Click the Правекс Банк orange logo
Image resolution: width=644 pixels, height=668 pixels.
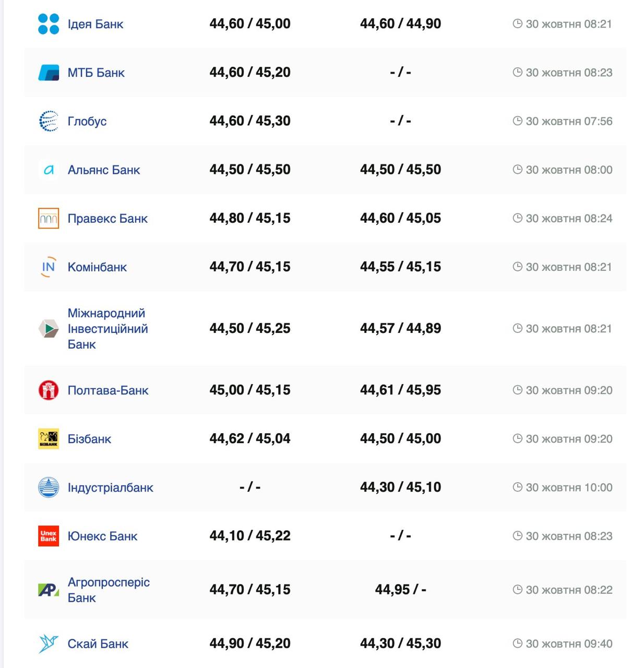tap(49, 218)
